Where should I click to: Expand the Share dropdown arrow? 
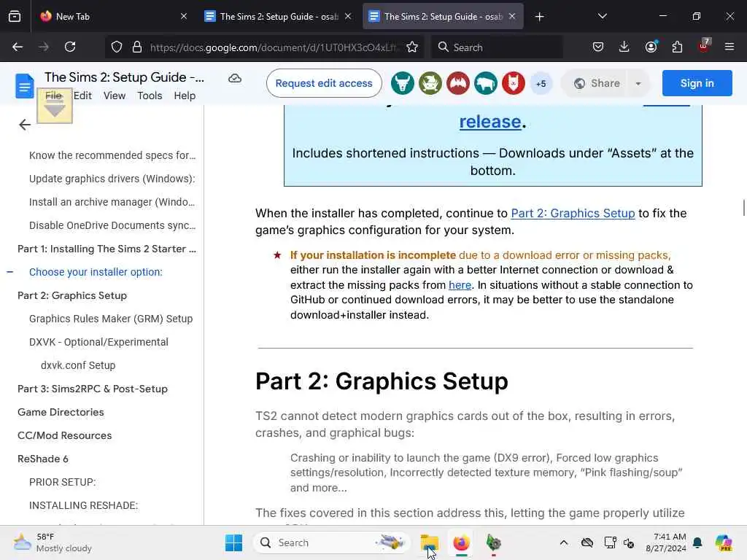click(638, 84)
